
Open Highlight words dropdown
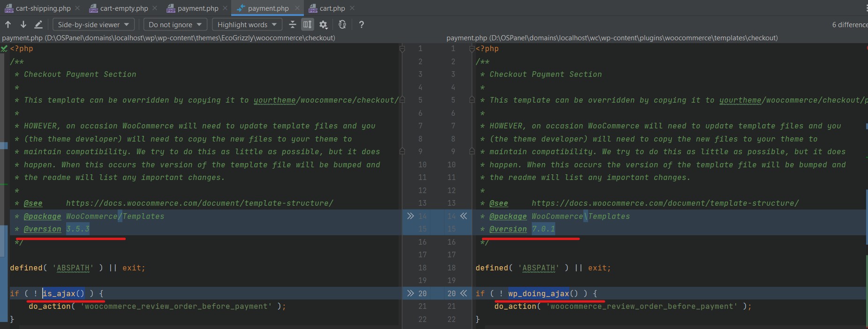[247, 24]
